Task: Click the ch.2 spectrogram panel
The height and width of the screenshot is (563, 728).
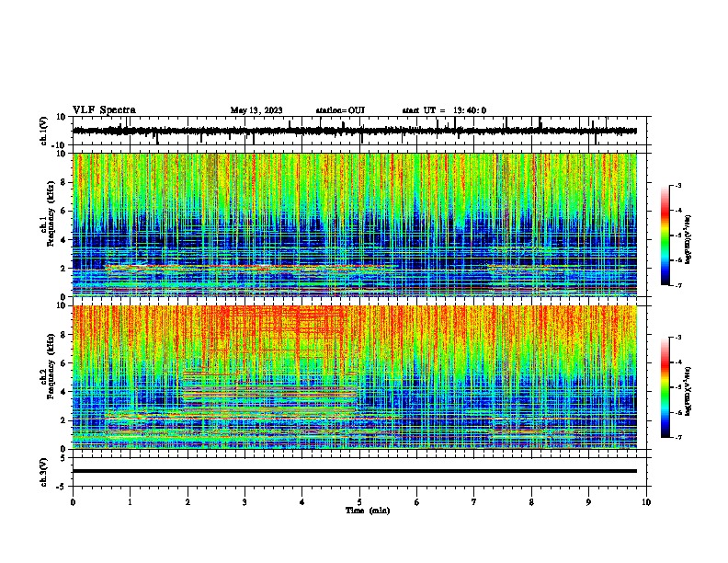Action: 355,377
